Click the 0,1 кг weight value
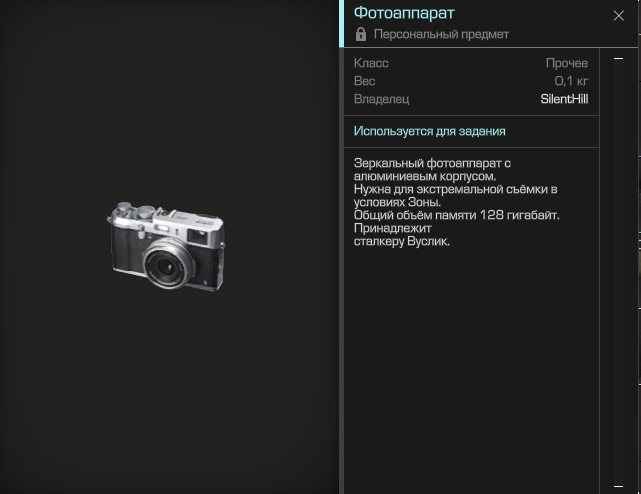The width and height of the screenshot is (641, 494). click(x=571, y=81)
